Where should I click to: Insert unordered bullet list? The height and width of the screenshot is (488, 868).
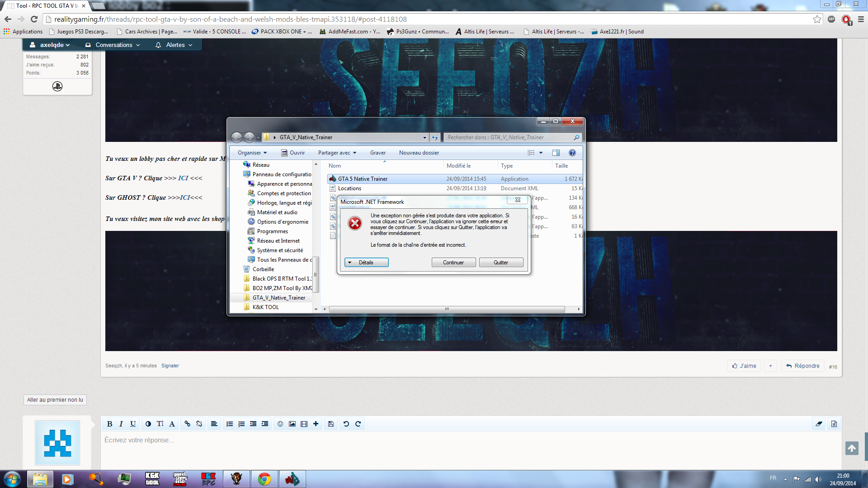click(x=230, y=424)
